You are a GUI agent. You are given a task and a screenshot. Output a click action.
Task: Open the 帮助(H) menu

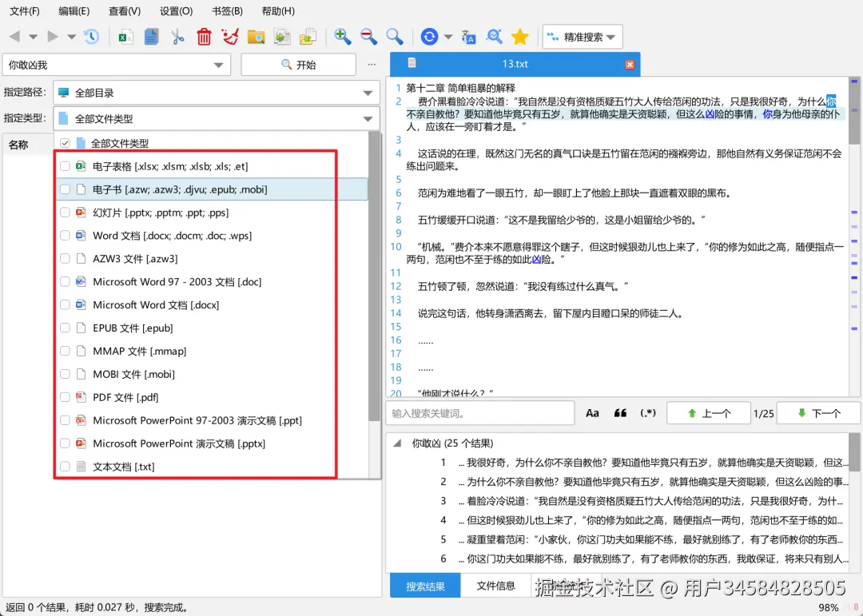coord(278,11)
